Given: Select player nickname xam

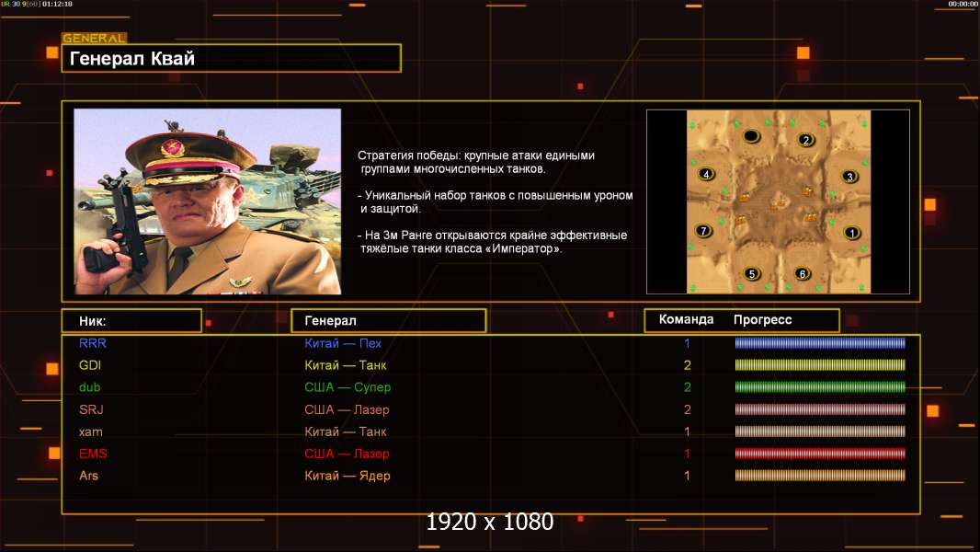Looking at the screenshot, I should point(91,432).
